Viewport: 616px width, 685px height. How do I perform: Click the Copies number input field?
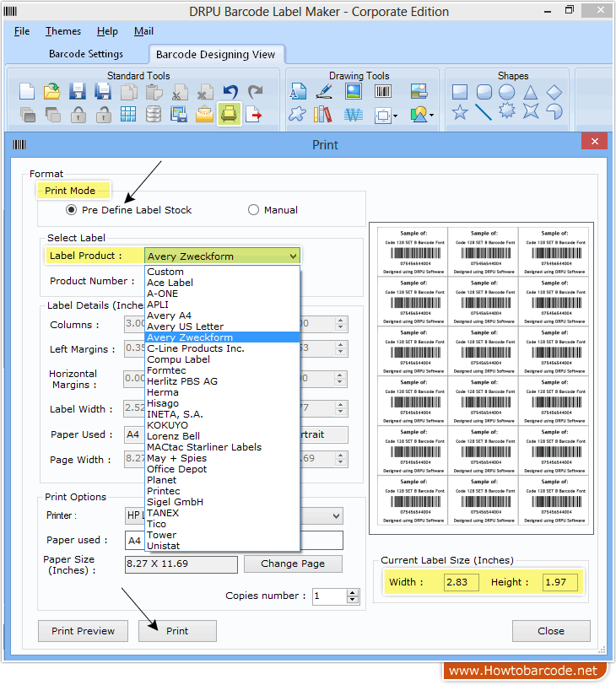329,596
